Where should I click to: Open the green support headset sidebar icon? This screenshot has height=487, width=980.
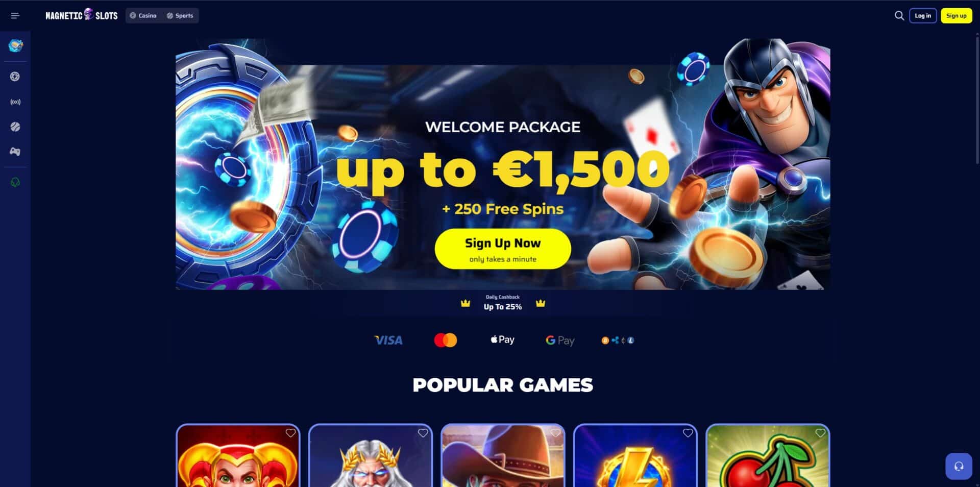[15, 182]
